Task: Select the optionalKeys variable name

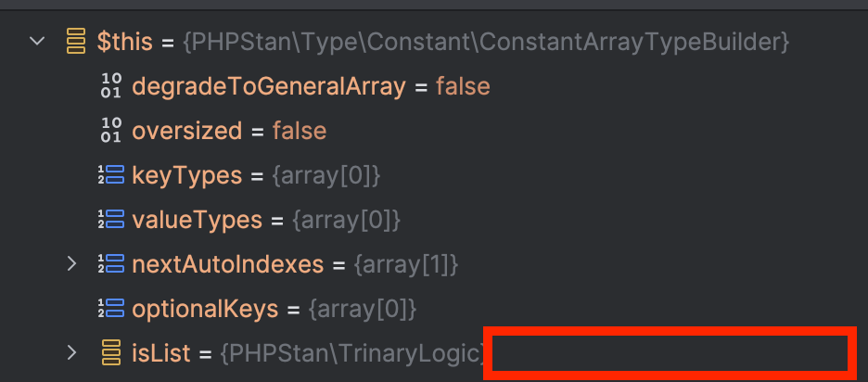Action: [205, 309]
